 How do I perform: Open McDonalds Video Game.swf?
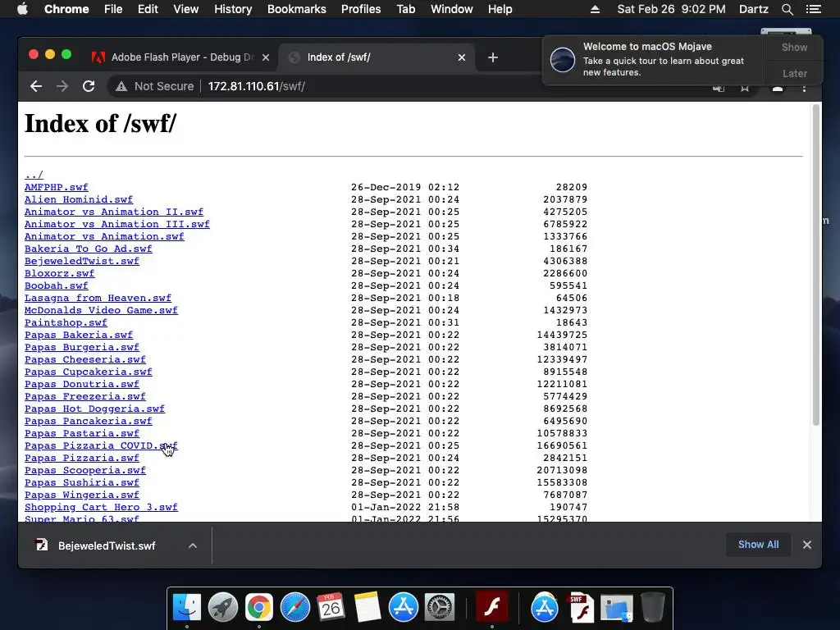[x=101, y=310]
